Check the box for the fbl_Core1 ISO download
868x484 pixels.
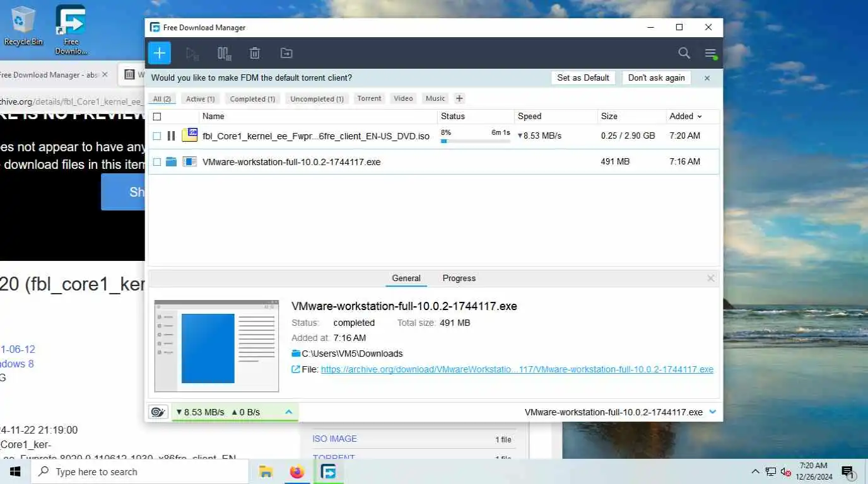(157, 135)
